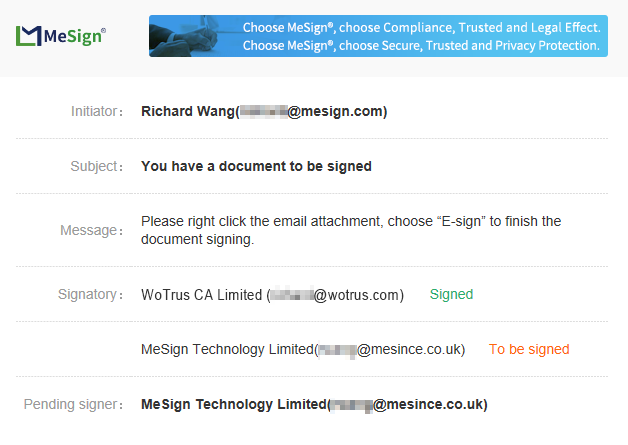Click the Pending signer label
Image resolution: width=628 pixels, height=445 pixels.
click(73, 404)
